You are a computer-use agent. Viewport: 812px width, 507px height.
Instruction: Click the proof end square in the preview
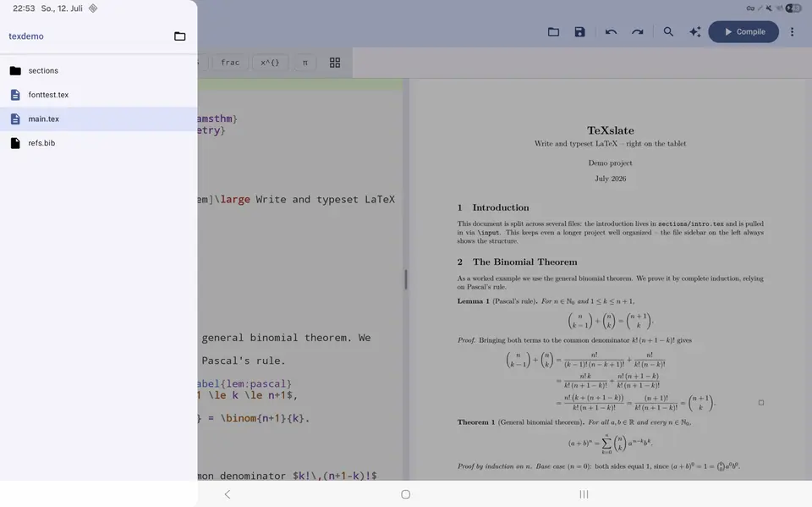pyautogui.click(x=760, y=403)
